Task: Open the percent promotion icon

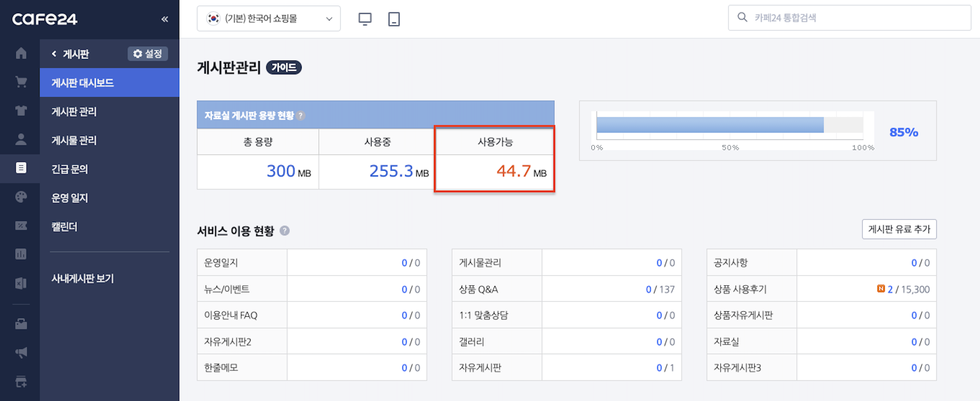Action: pyautogui.click(x=21, y=225)
